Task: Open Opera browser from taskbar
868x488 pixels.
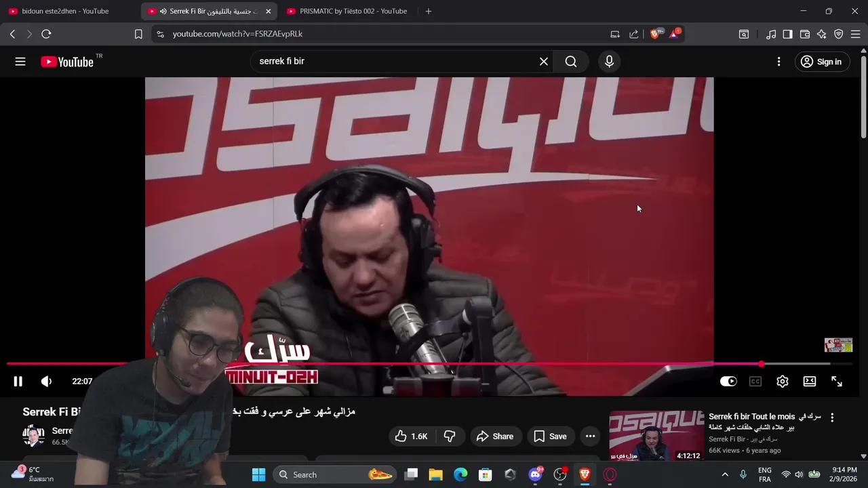Action: click(x=610, y=474)
